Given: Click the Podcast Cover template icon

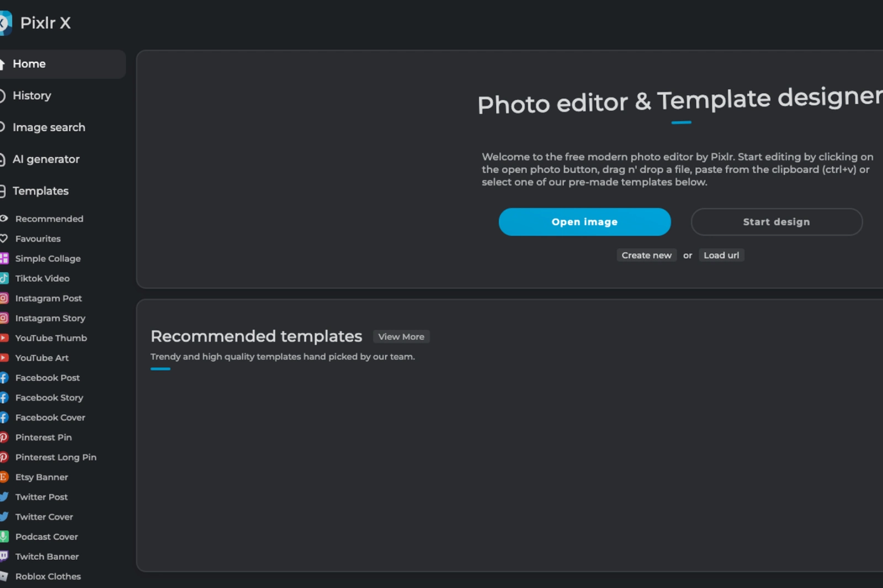Looking at the screenshot, I should pyautogui.click(x=3, y=536).
